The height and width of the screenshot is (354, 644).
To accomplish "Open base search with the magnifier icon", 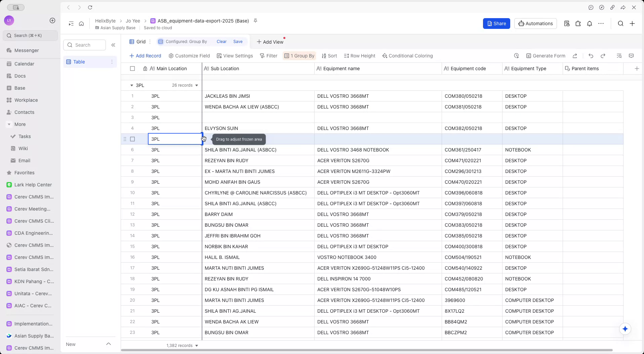I will (x=620, y=24).
